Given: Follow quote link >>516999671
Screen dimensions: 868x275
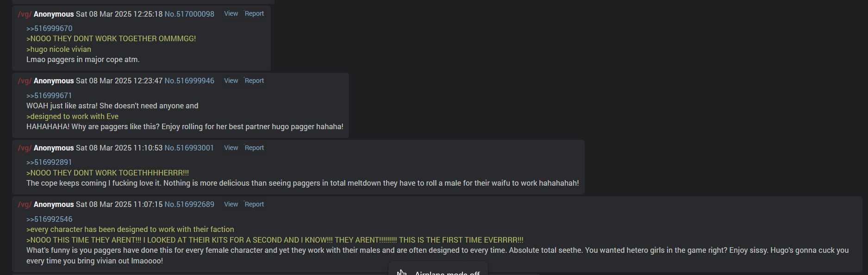Looking at the screenshot, I should point(49,95).
